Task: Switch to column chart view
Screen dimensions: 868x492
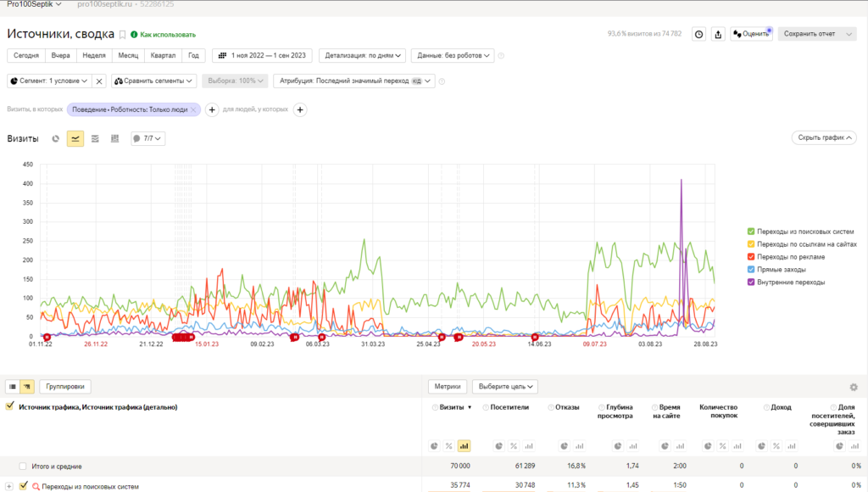Action: pos(114,138)
